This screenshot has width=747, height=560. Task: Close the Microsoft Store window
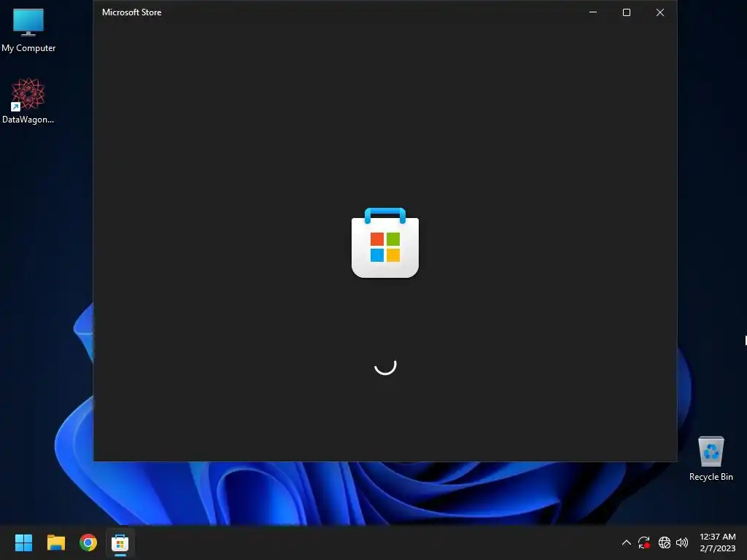659,12
